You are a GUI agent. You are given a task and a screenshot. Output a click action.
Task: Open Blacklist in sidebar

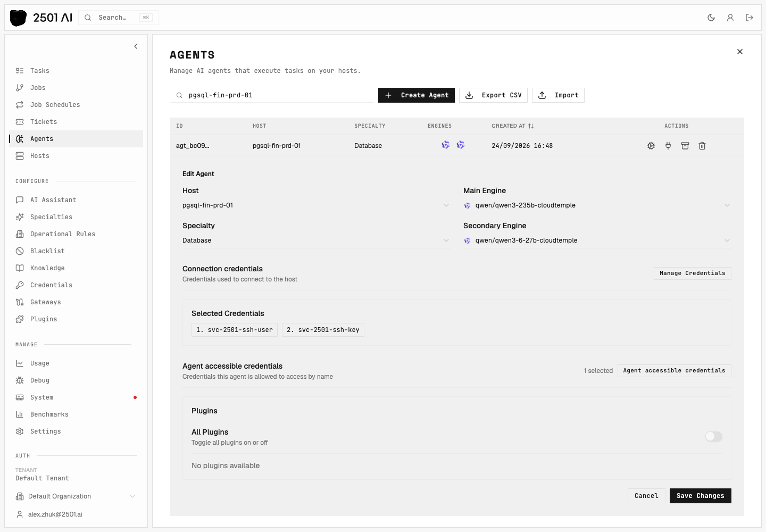pos(76,251)
